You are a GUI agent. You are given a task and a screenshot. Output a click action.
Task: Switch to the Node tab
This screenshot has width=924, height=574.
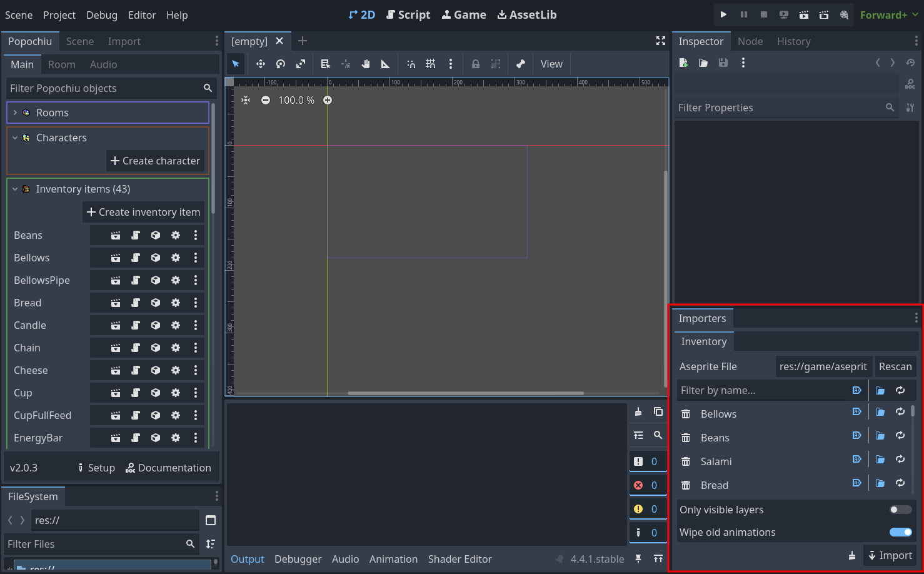(x=750, y=41)
